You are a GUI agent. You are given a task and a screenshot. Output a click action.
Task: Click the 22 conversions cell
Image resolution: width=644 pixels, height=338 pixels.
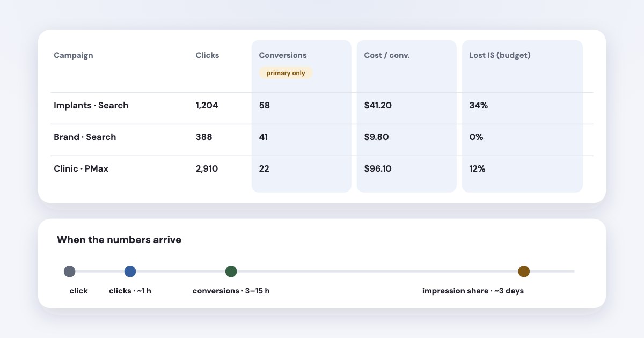pyautogui.click(x=264, y=168)
